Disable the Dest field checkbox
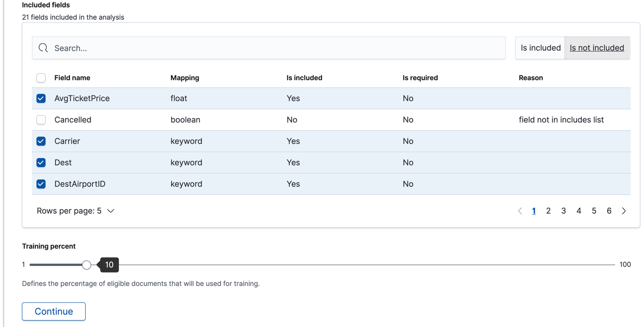This screenshot has height=327, width=644. (41, 163)
